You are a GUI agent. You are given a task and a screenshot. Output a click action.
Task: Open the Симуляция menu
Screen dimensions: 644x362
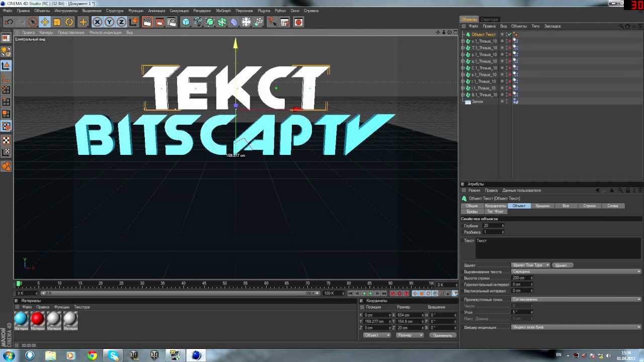pos(179,11)
